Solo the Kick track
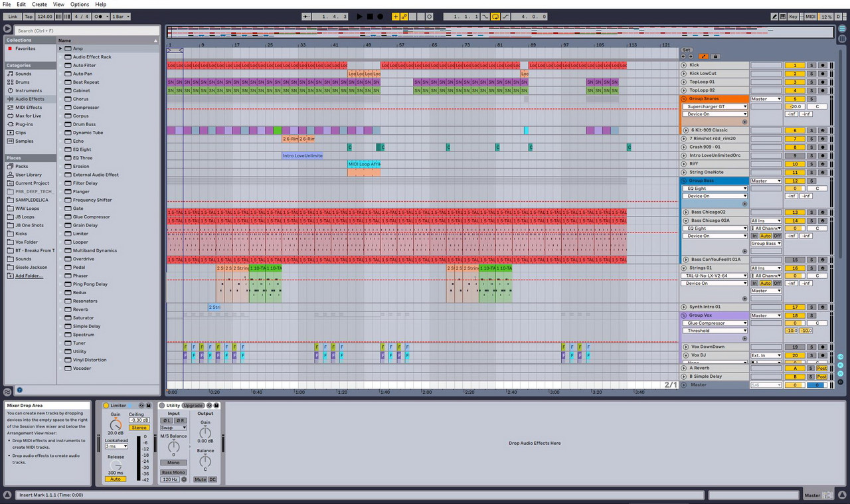This screenshot has width=850, height=504. coord(811,65)
